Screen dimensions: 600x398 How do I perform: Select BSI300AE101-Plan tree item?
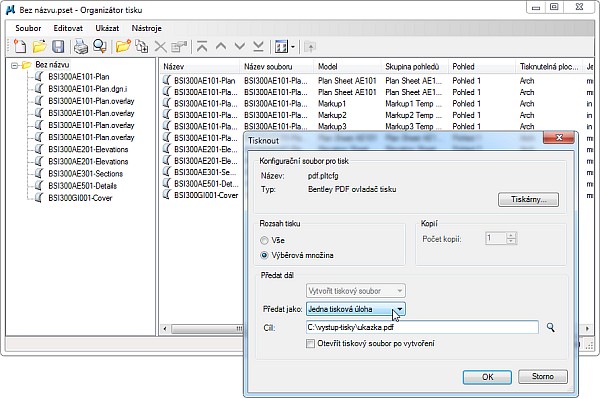tap(78, 77)
